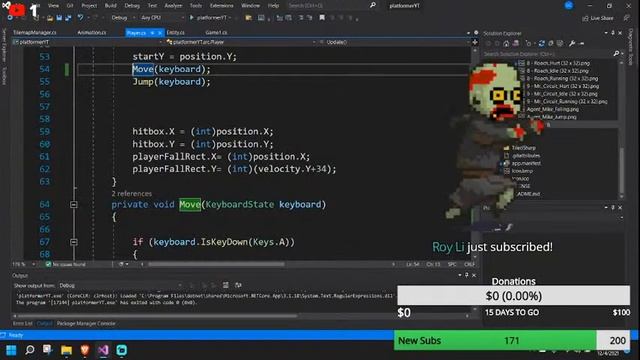
Task: Click the Save file icon in the toolbar
Action: pos(59,18)
